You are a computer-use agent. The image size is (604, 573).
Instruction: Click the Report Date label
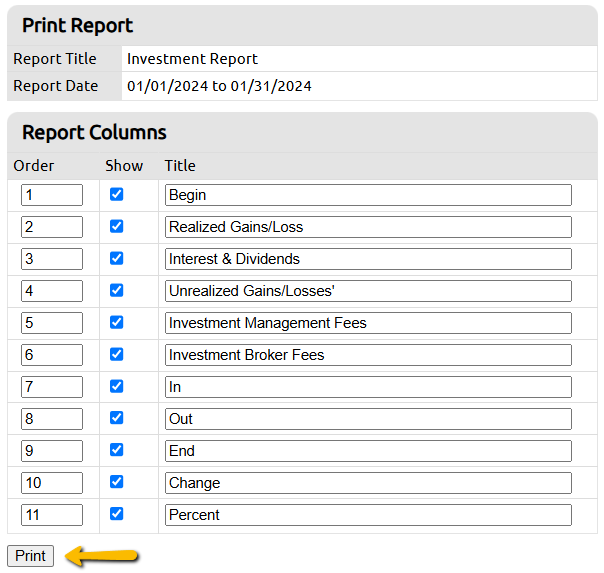[x=55, y=86]
